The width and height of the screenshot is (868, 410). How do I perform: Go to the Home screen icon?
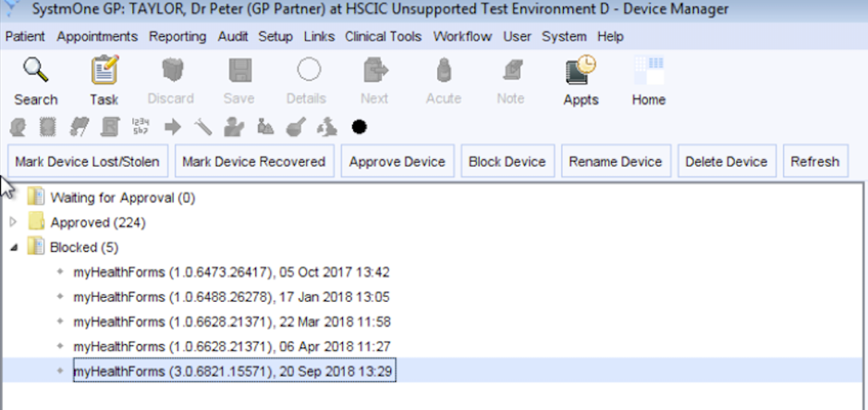tap(649, 70)
